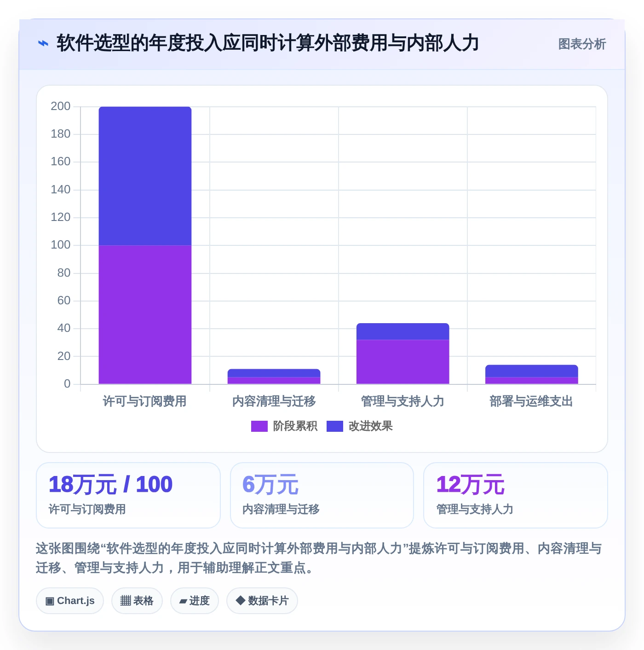This screenshot has height=650, width=644.
Task: Click the blue 改进效果 segment of 许可与订阅费用 bar
Action: coord(145,176)
